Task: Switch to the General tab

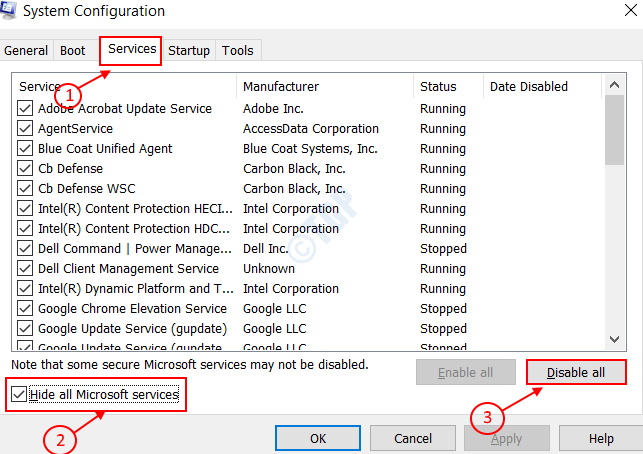Action: (x=26, y=50)
